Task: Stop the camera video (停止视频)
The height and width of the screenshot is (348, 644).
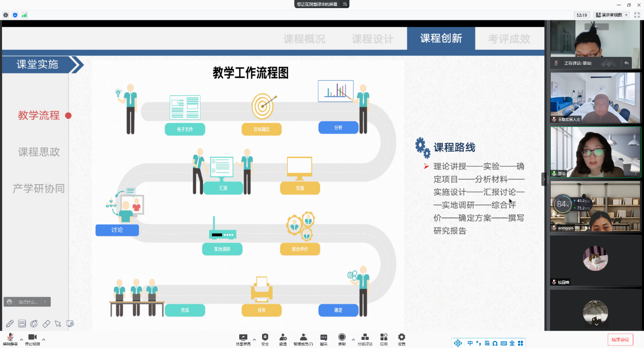Action: pyautogui.click(x=33, y=339)
